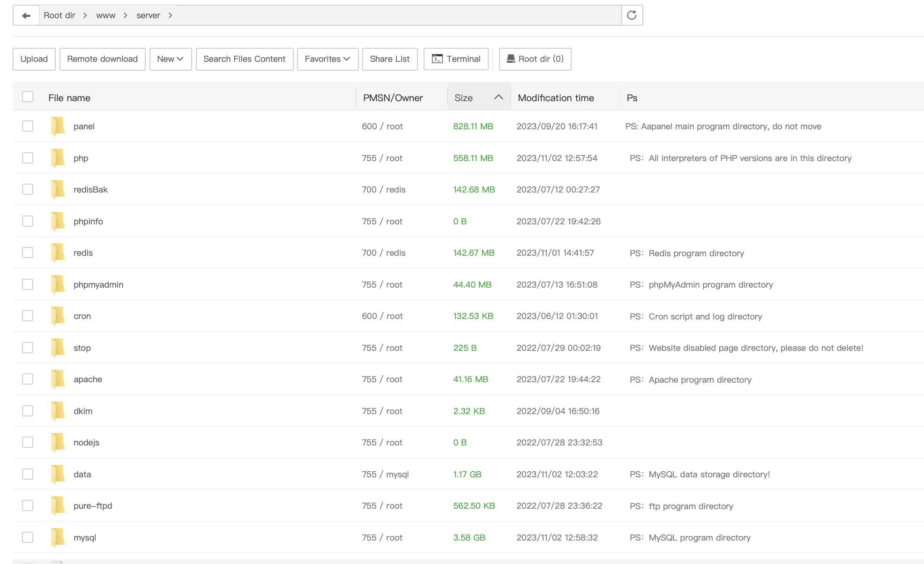This screenshot has height=564, width=924.
Task: Navigate to www in breadcrumb path
Action: click(105, 15)
